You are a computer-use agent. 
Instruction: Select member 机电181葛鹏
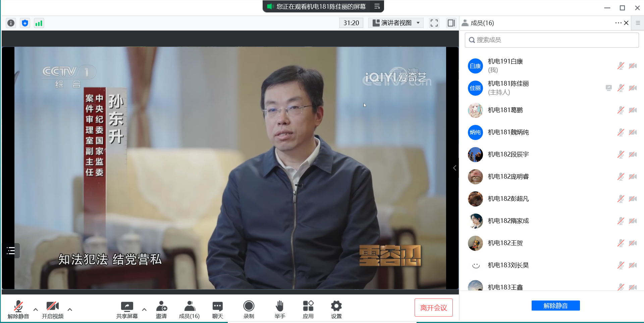point(552,110)
